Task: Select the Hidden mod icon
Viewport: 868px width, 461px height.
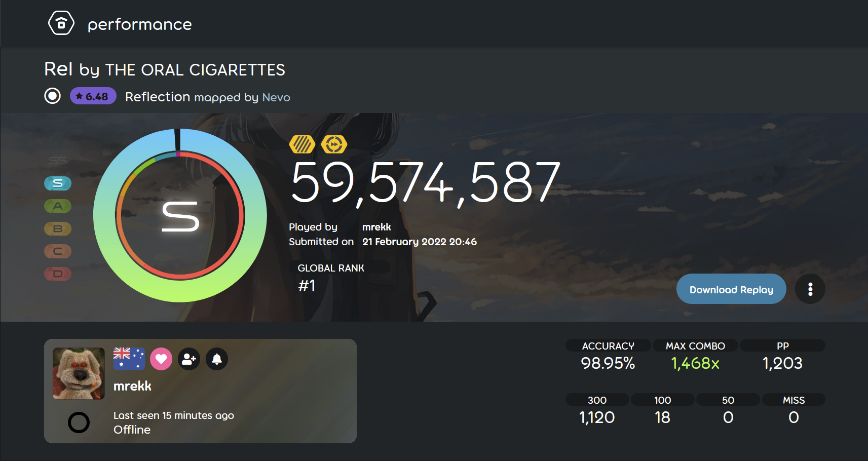Action: click(303, 144)
